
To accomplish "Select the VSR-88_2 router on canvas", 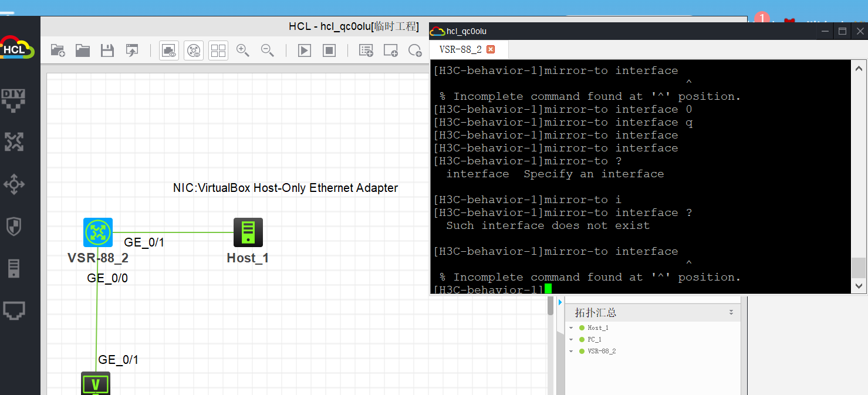I will coord(98,232).
